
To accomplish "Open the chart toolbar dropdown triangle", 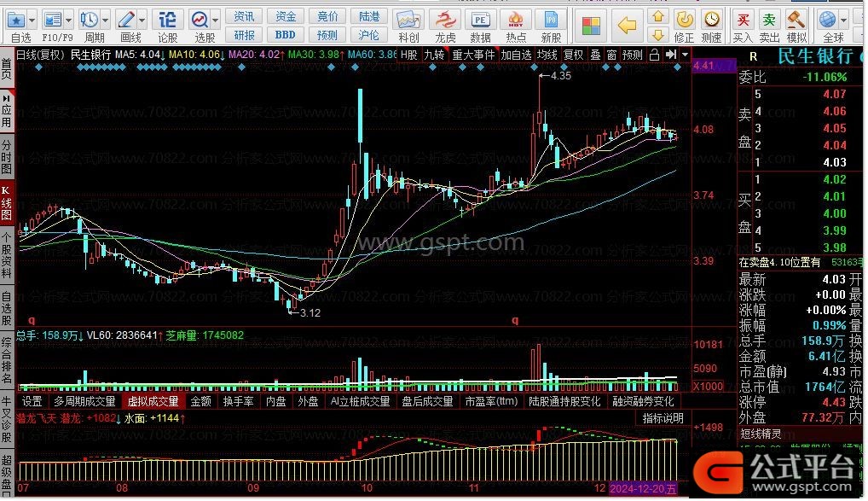I will coord(686,55).
